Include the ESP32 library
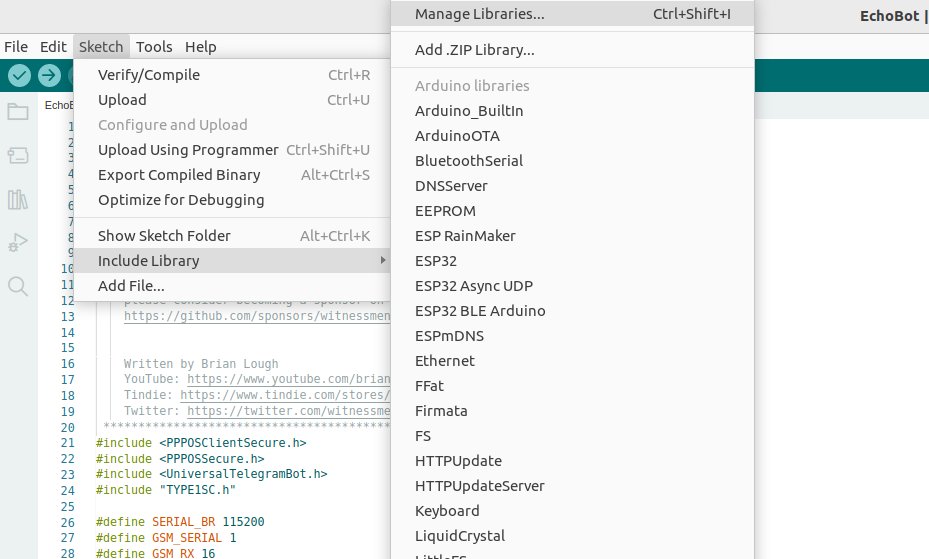The height and width of the screenshot is (559, 929). [572, 261]
